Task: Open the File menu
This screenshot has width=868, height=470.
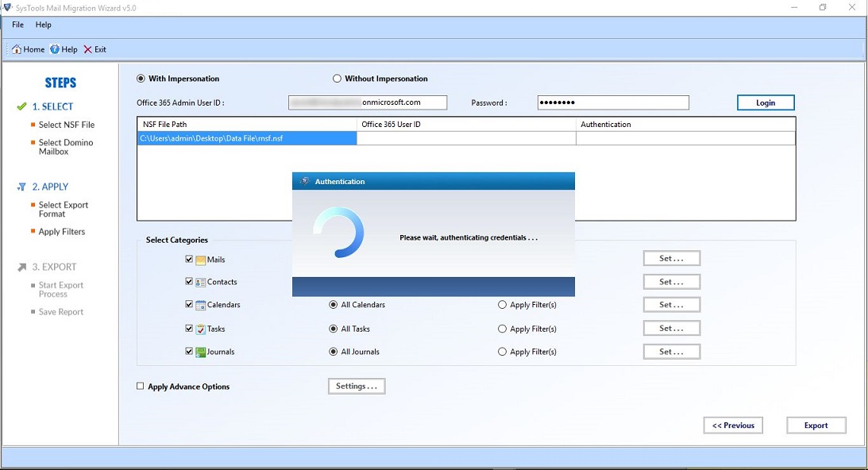Action: pos(17,25)
